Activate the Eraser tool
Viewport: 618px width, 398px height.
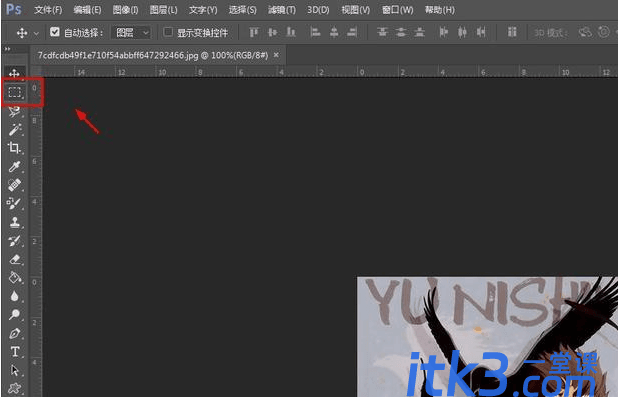[15, 259]
